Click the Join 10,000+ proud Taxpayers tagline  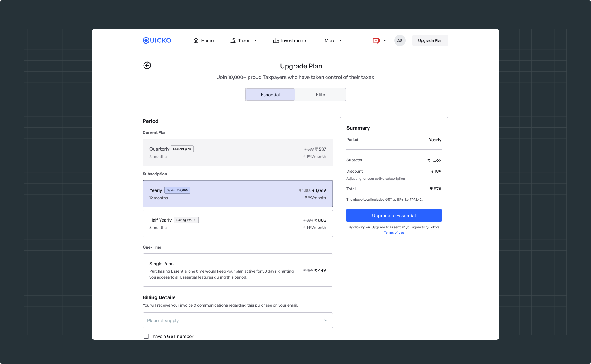295,77
